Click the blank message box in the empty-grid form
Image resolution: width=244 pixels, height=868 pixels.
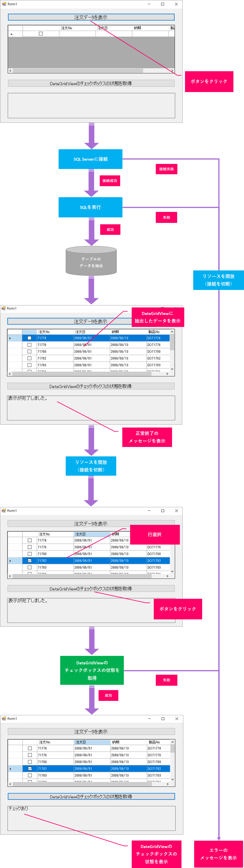click(91, 105)
